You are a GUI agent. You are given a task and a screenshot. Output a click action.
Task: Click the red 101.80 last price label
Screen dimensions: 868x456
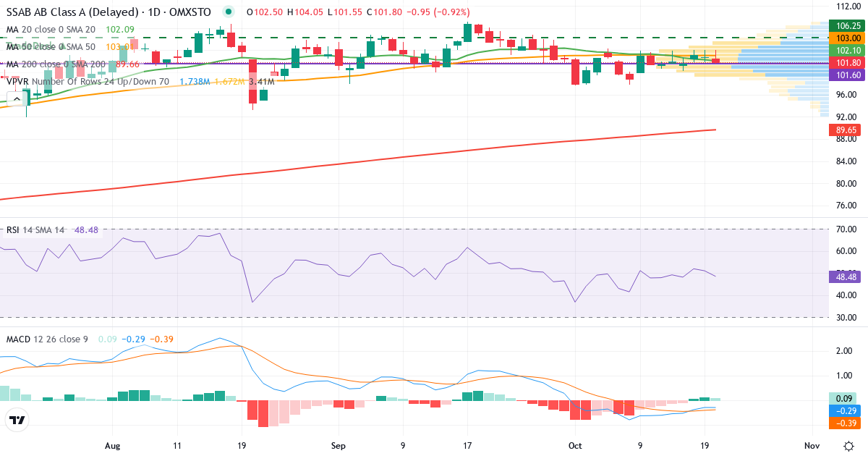click(x=848, y=63)
